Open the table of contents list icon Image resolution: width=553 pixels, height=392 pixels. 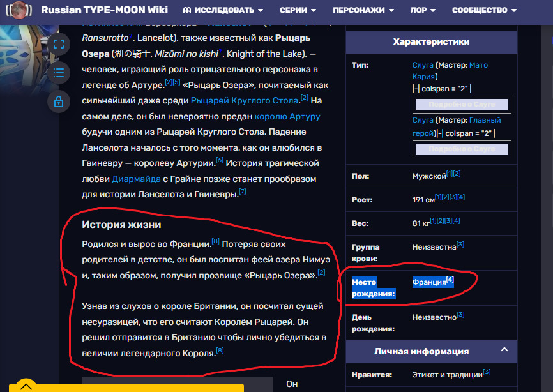(x=59, y=73)
